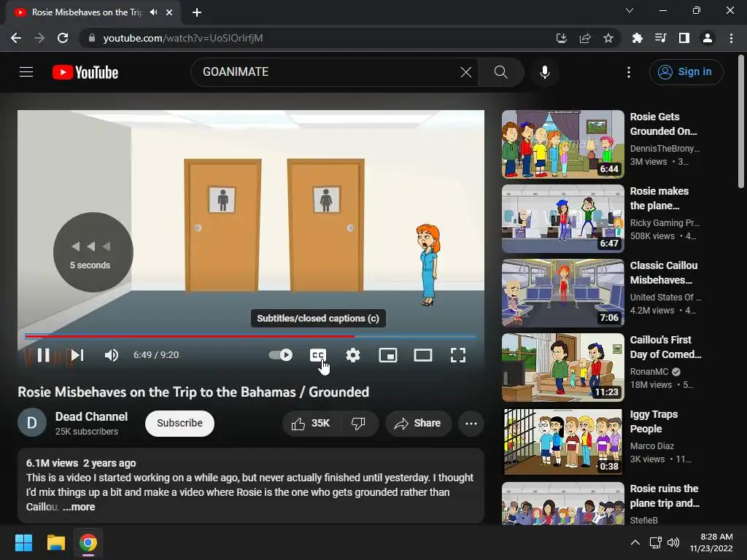Screen dimensions: 747x560
Task: Go forward in browser
Action: pyautogui.click(x=39, y=38)
